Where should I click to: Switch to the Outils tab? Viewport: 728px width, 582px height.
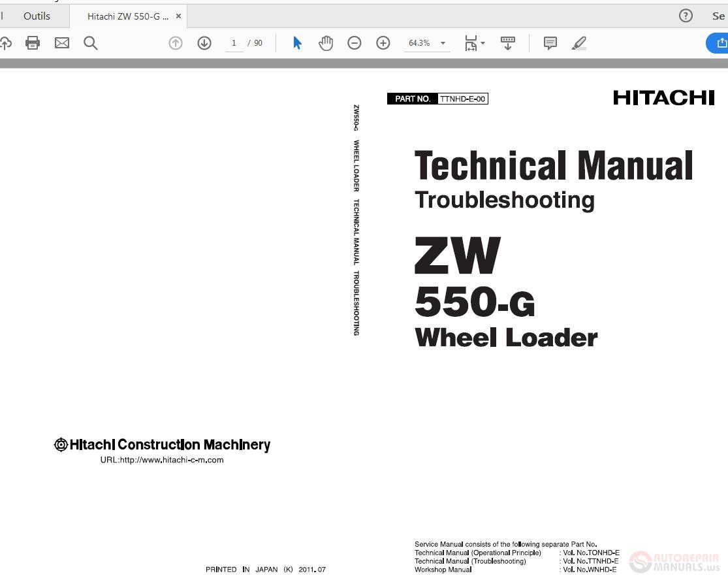(x=37, y=16)
